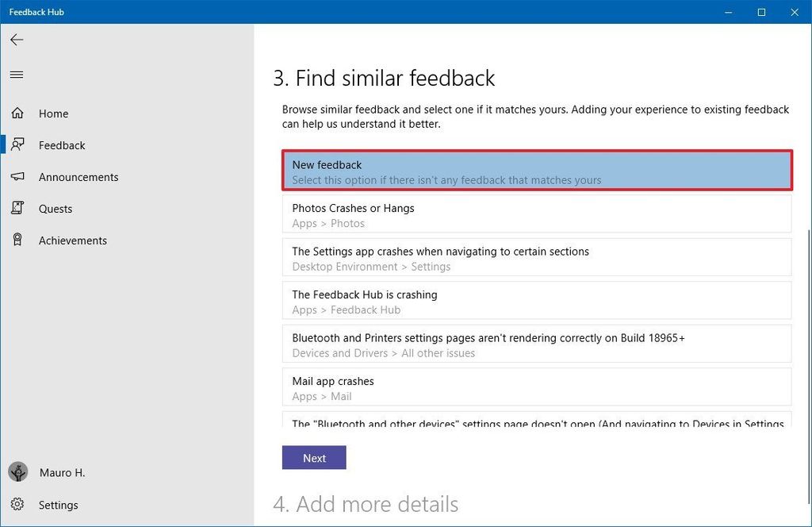Screen dimensions: 812x527
Task: Click the Achievements medal icon
Action: (17, 240)
